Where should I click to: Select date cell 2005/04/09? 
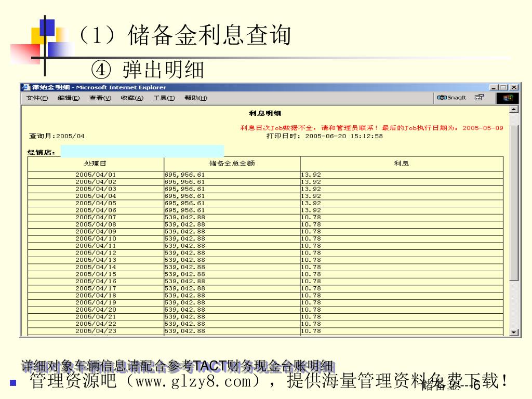(96, 232)
